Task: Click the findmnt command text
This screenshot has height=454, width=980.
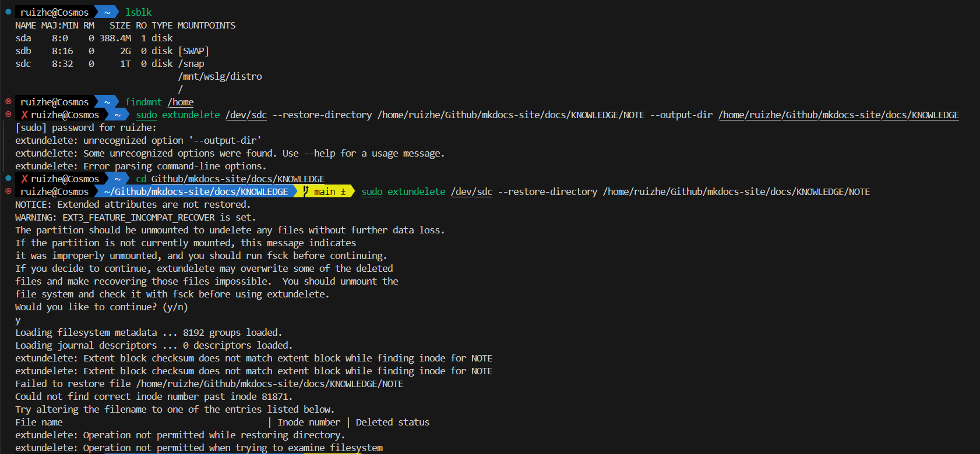Action: pos(143,102)
